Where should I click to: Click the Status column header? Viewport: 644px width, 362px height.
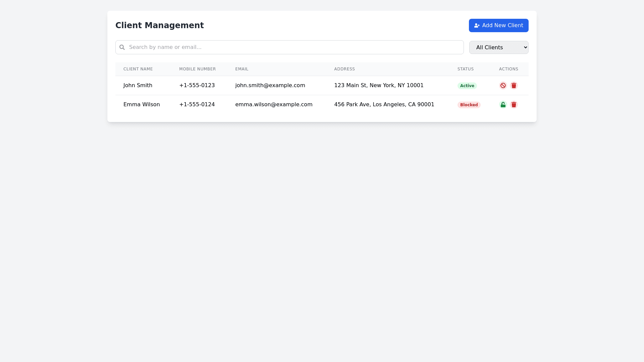[465, 69]
